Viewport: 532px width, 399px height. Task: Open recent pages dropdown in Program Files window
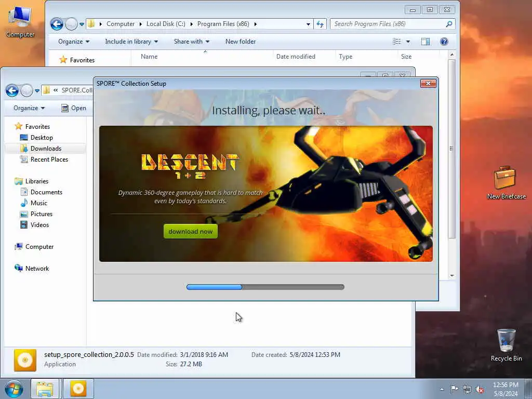click(x=82, y=24)
